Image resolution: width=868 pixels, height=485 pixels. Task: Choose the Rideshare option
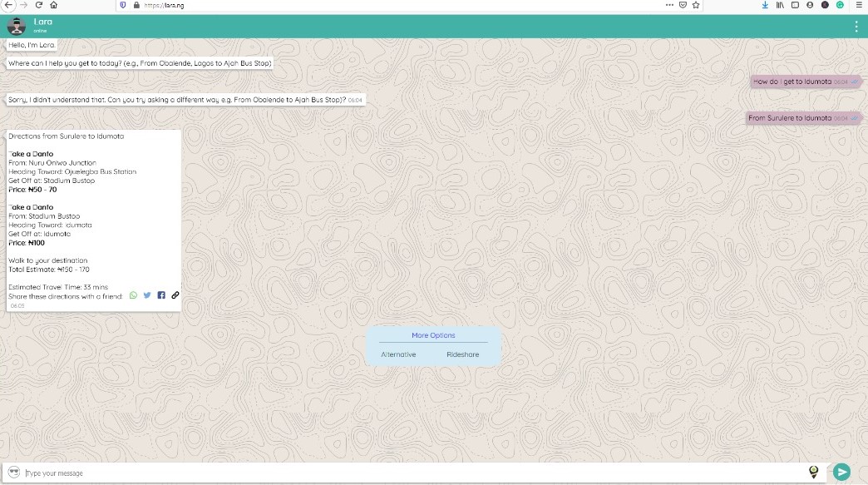pos(463,354)
